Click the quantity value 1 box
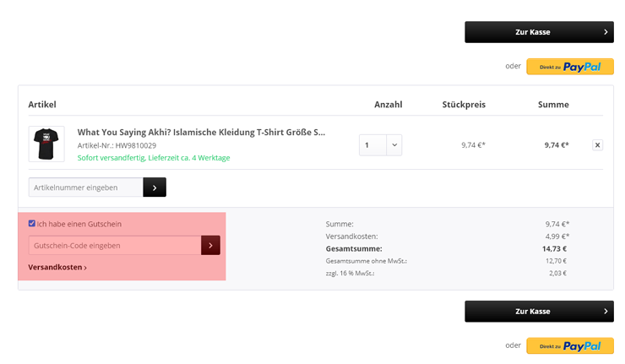This screenshot has width=625, height=364. click(372, 145)
